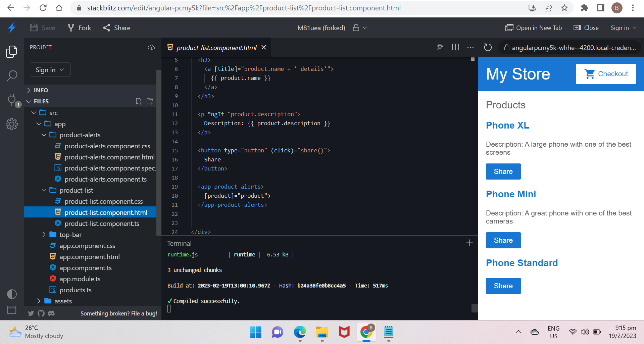Open File Explorer from the taskbar

pos(322,332)
